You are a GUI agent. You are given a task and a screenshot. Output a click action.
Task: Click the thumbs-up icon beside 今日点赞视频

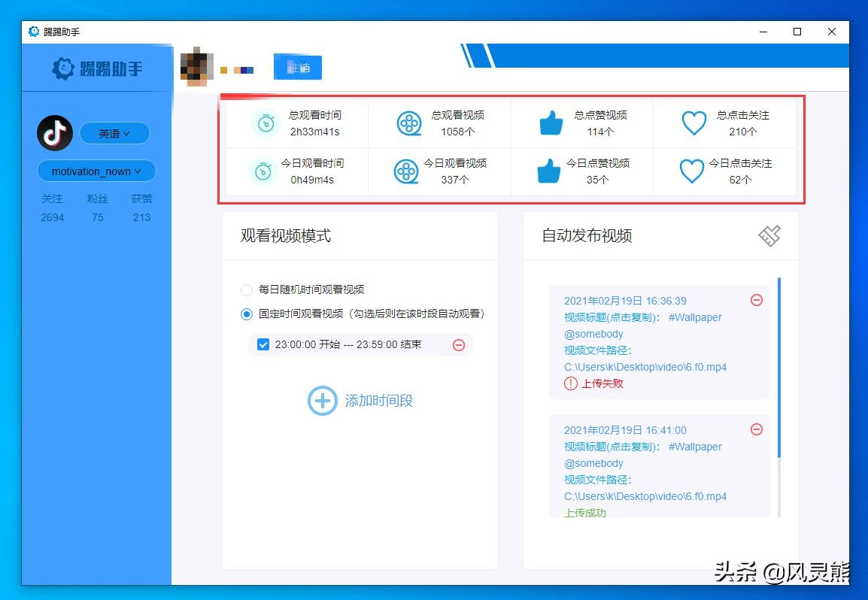(551, 171)
